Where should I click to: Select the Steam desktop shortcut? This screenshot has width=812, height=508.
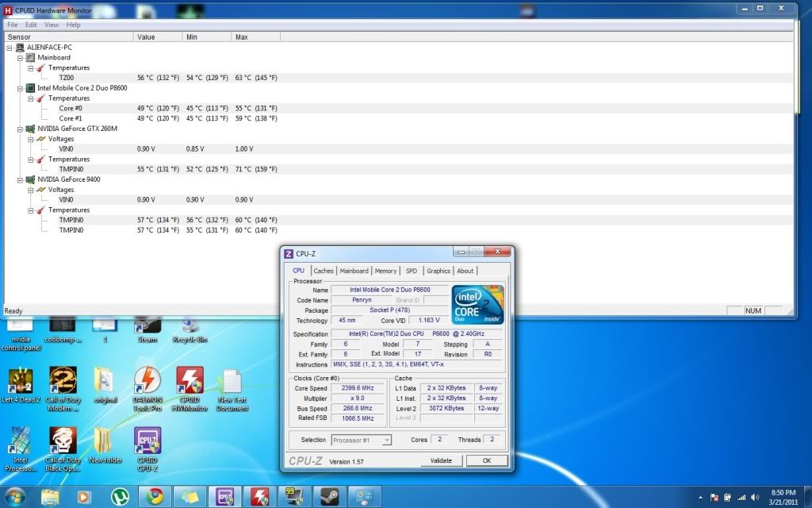147,330
